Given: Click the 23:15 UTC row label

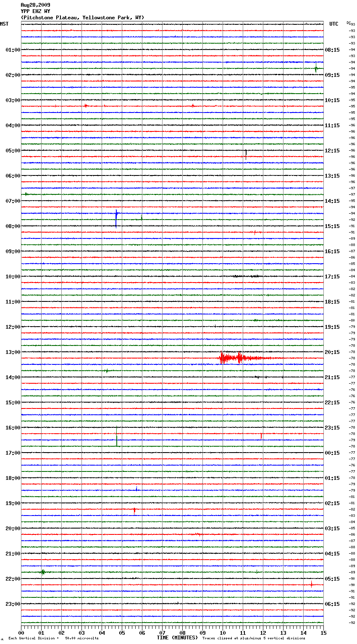Looking at the screenshot, I should coord(332,428).
